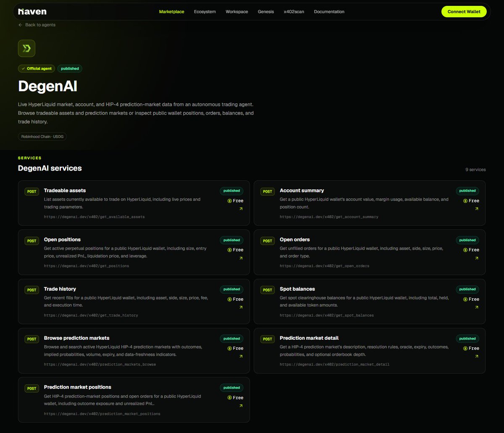This screenshot has height=433, width=504.
Task: Open arrow icon on Account summary card
Action: point(477,209)
